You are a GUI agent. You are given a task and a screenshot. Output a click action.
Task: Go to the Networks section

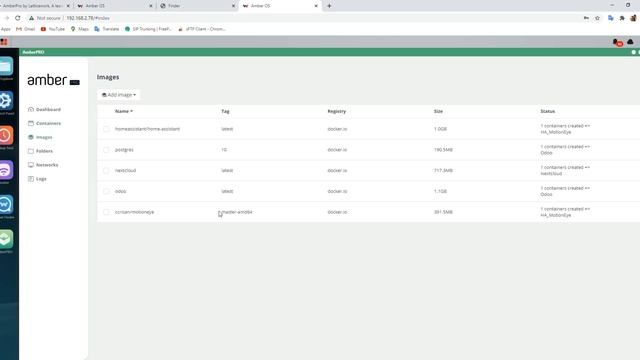(x=47, y=165)
